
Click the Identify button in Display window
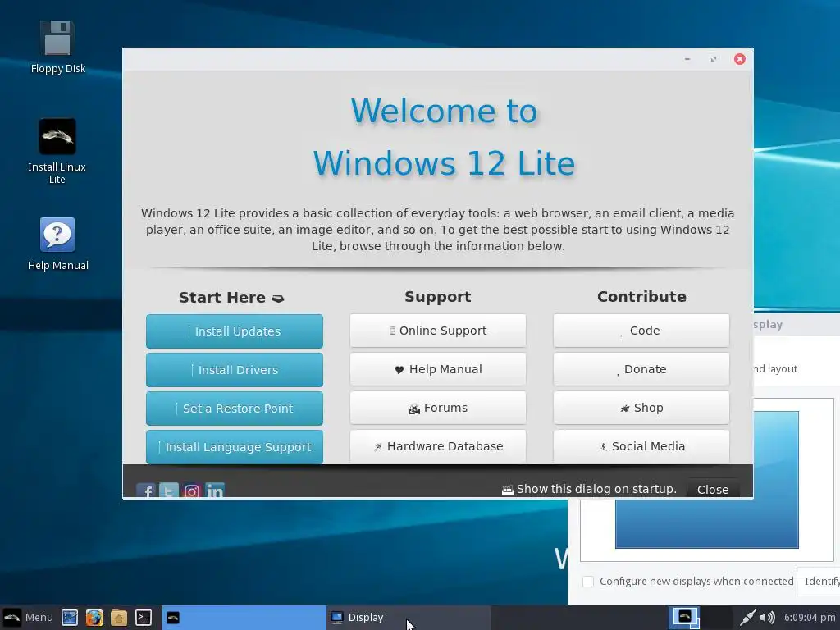tap(819, 582)
